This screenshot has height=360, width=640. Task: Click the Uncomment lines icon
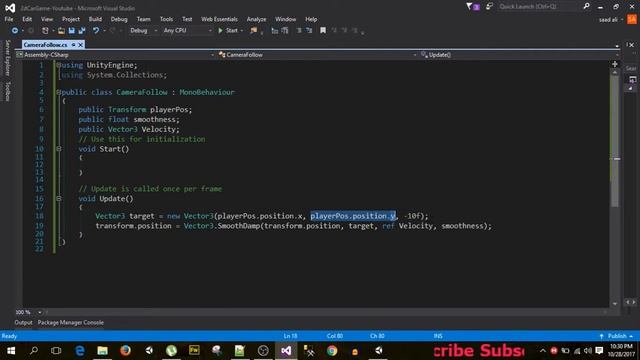pyautogui.click(x=285, y=31)
